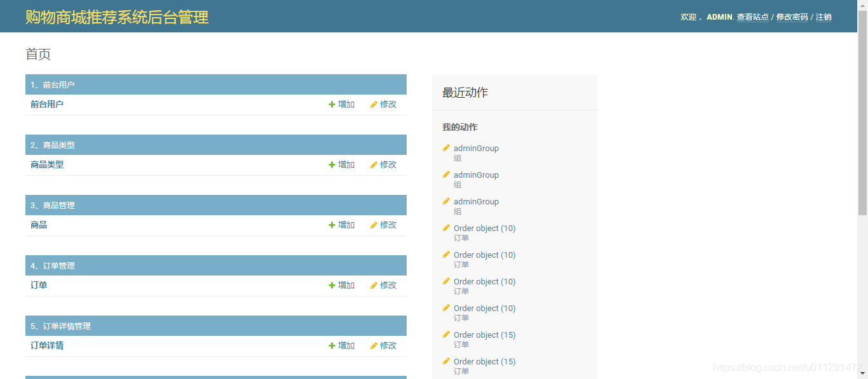Click 修改密码 in the header
868x379 pixels.
(792, 17)
